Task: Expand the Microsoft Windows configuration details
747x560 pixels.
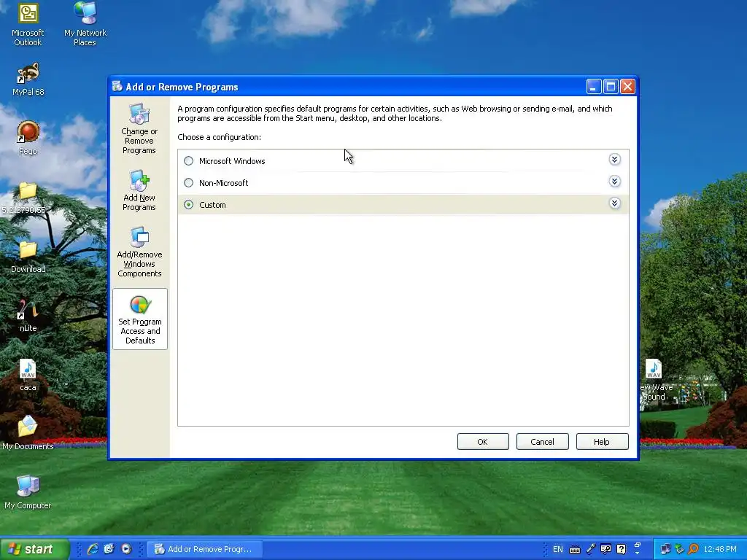Action: click(x=614, y=160)
